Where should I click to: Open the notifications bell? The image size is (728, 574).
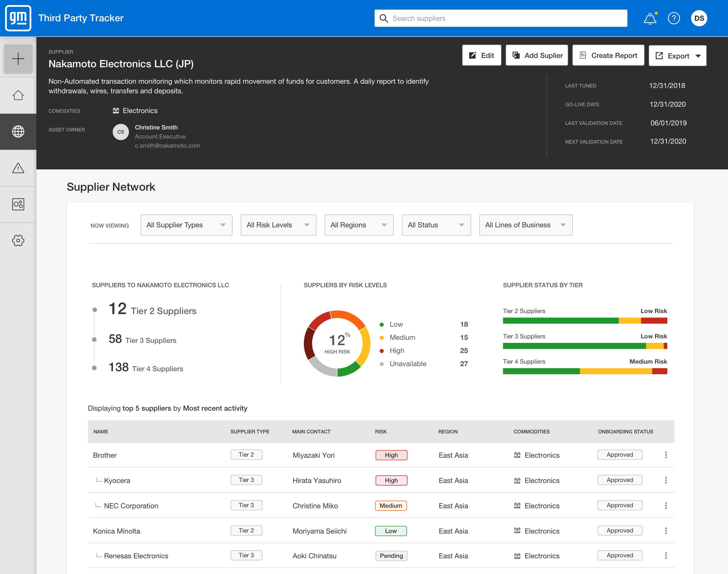click(x=650, y=18)
